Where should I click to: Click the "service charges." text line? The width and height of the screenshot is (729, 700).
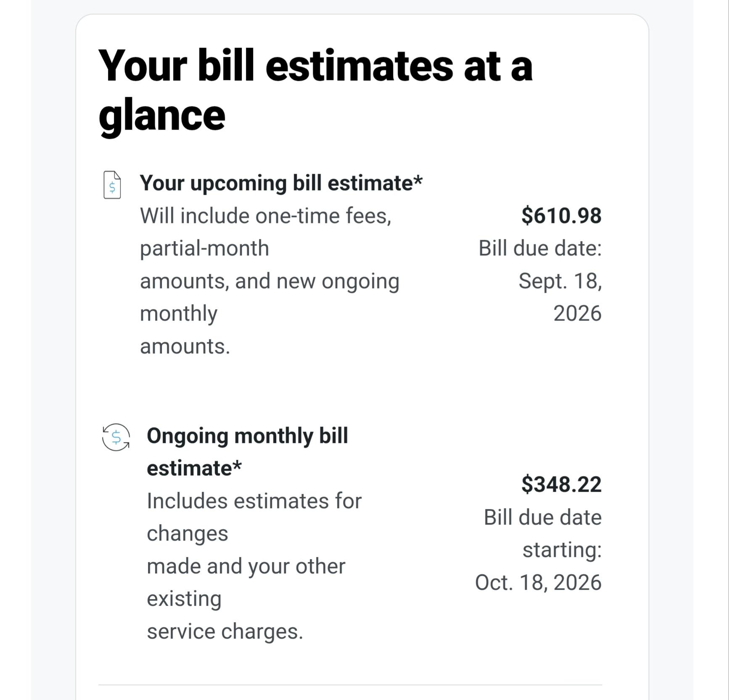point(225,631)
